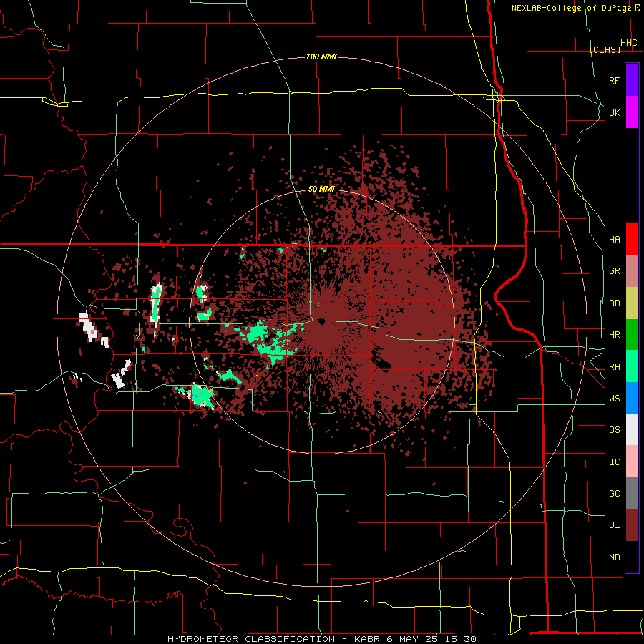Screen dimensions: 644x644
Task: Click the KABR radar site identifier
Action: click(x=367, y=639)
